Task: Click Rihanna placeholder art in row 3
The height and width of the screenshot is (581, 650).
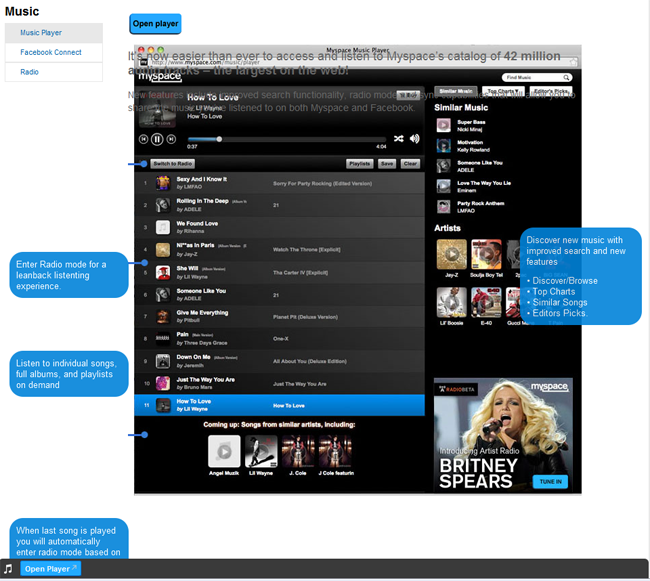Action: pyautogui.click(x=162, y=227)
